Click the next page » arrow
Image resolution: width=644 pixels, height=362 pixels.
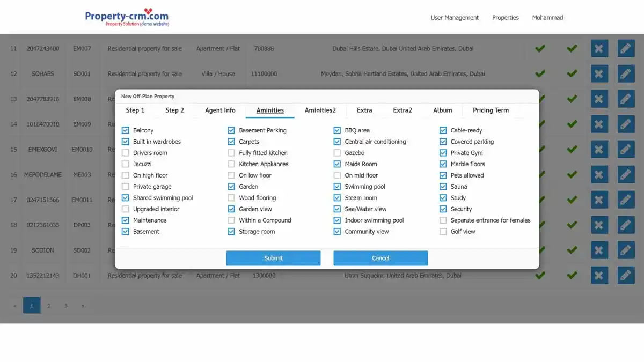click(x=83, y=306)
